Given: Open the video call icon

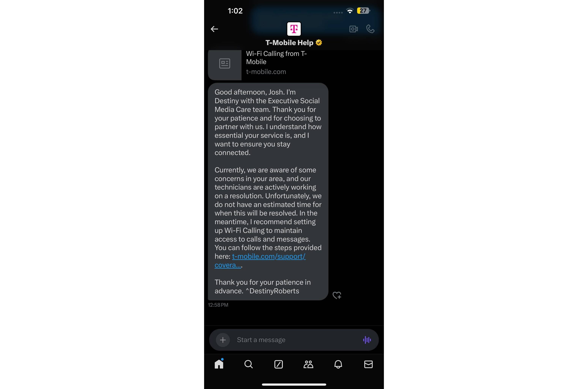Looking at the screenshot, I should pyautogui.click(x=353, y=29).
